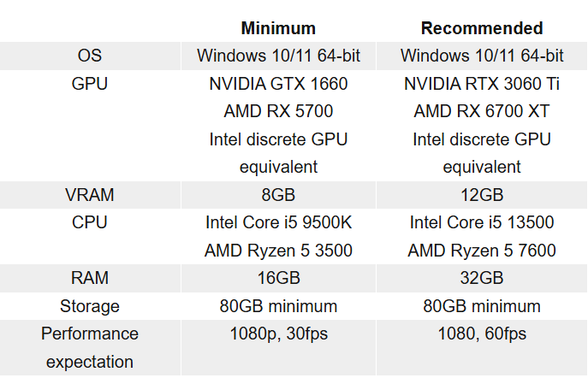Click the Intel Core i5 9500K text
588x378 pixels.
[278, 222]
